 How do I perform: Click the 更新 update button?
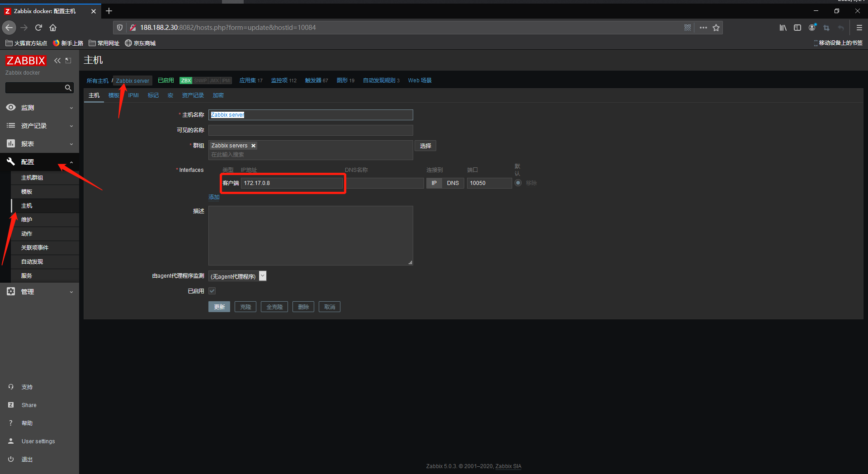point(219,307)
